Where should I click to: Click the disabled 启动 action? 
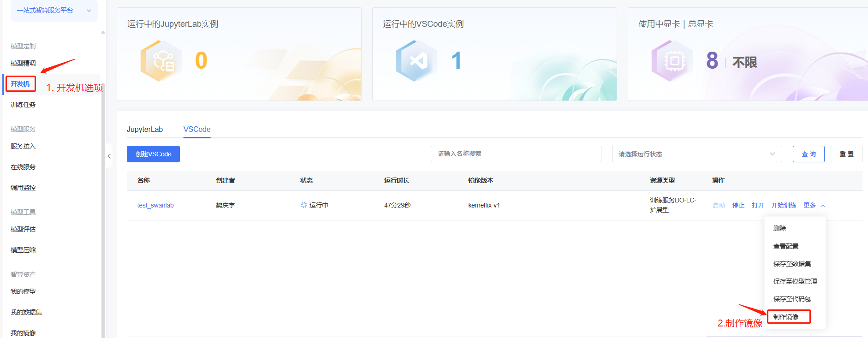[719, 205]
